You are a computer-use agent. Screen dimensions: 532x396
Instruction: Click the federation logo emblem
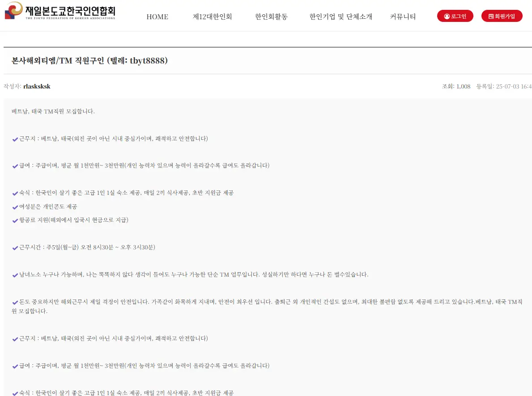[x=13, y=11]
